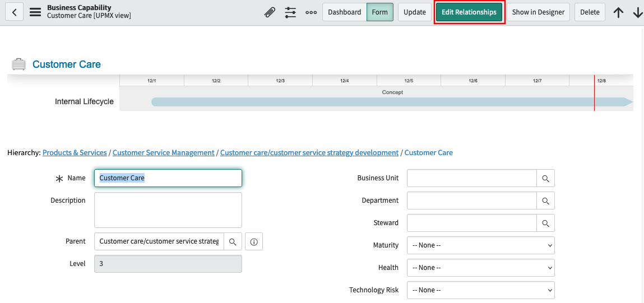This screenshot has width=644, height=303.
Task: Switch to the Form view
Action: 379,12
